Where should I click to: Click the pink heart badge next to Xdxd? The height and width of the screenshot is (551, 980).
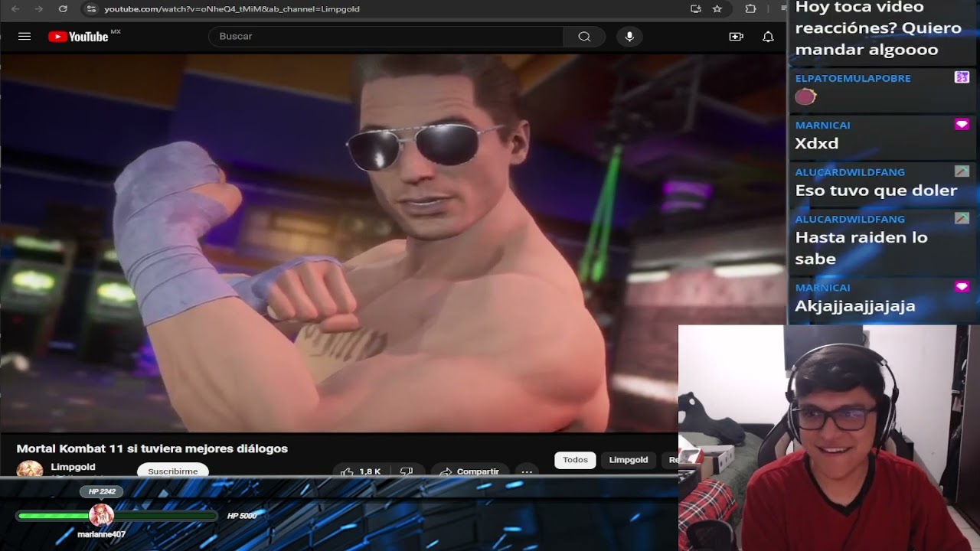(x=962, y=124)
